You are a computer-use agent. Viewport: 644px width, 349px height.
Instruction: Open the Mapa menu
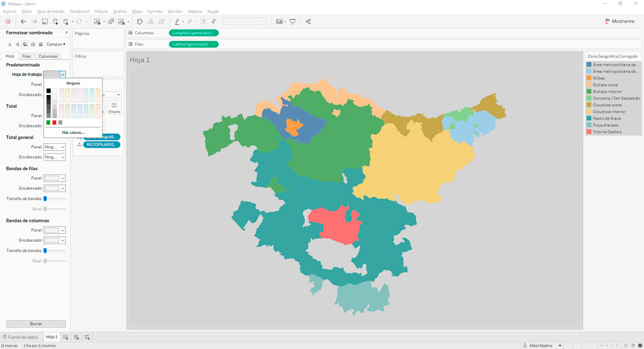(x=137, y=12)
